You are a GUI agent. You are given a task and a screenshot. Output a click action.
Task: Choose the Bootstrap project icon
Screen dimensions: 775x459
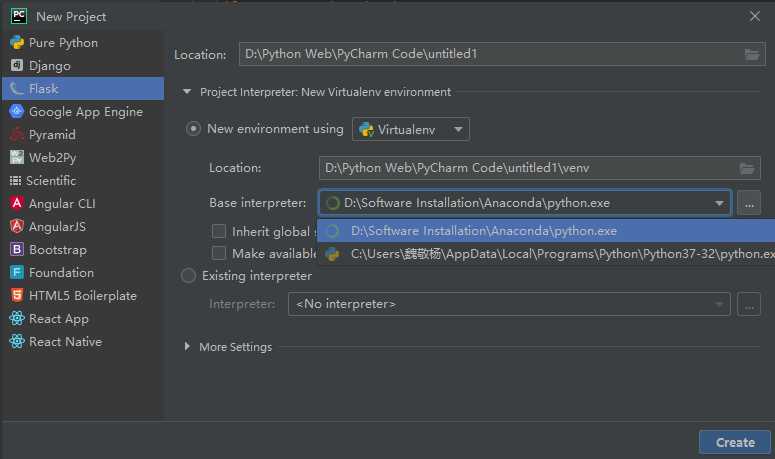tap(16, 250)
